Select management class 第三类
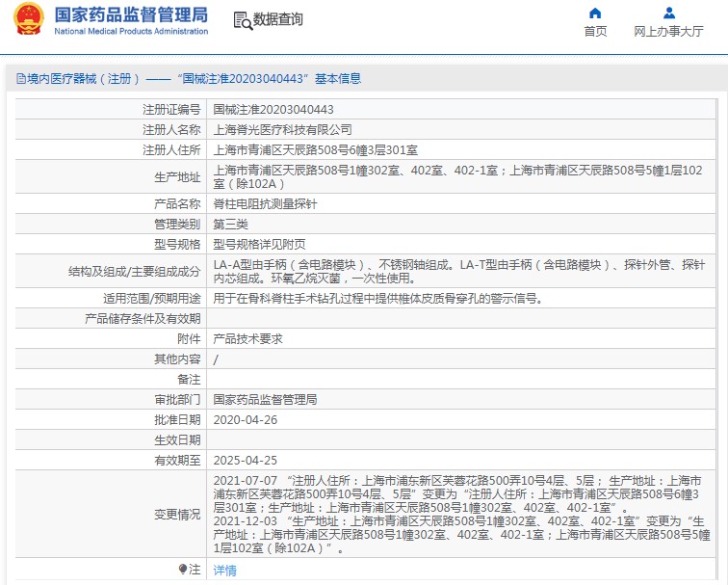 pyautogui.click(x=230, y=225)
